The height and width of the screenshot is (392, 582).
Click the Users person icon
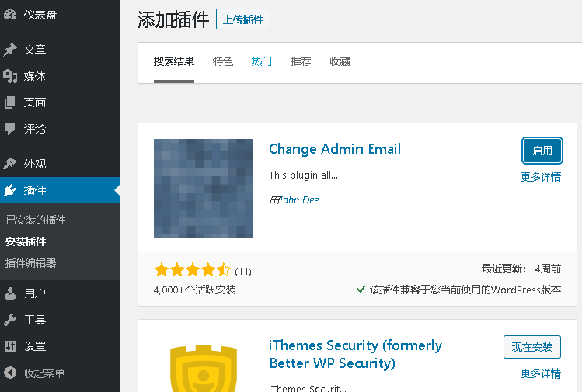[x=10, y=293]
